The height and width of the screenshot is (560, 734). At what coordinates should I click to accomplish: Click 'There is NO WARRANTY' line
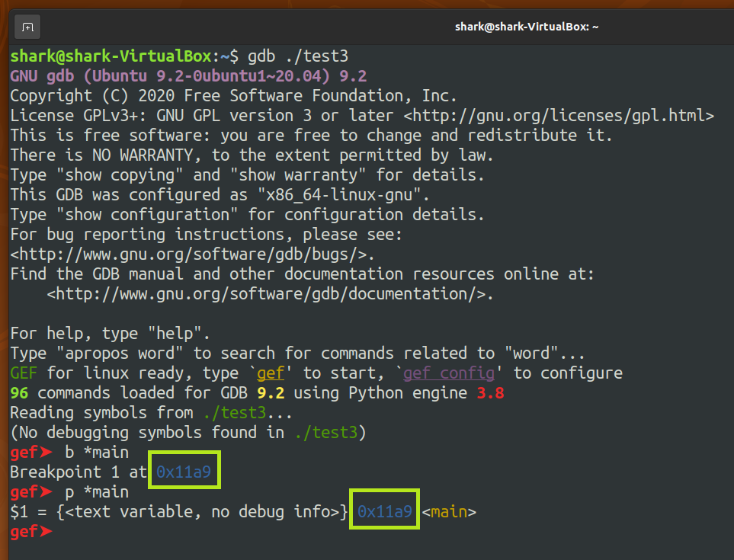[x=252, y=155]
